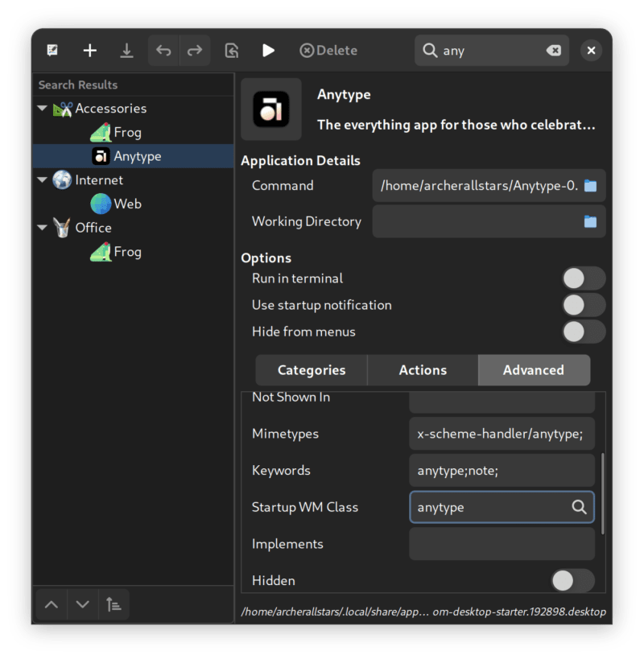
Task: Collapse the Accessories category
Action: pos(42,108)
